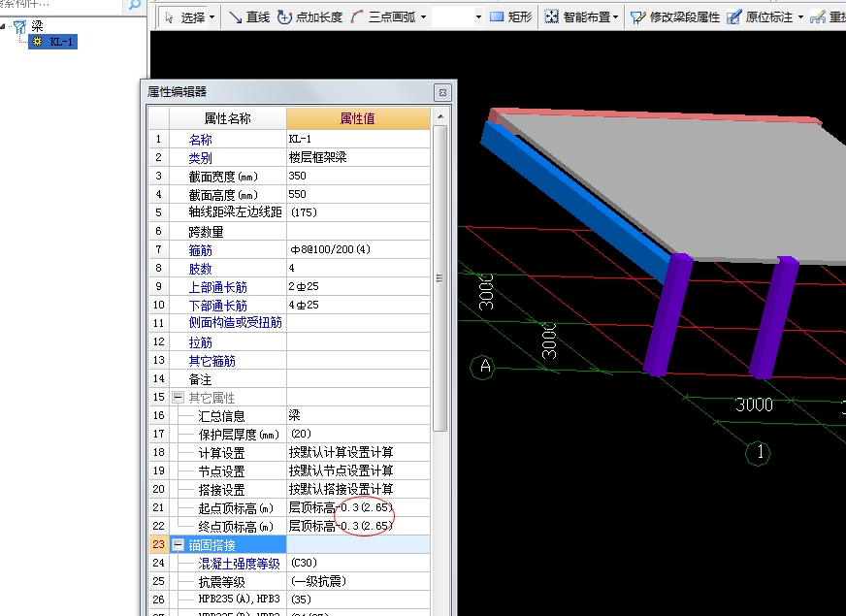The image size is (846, 616).
Task: Select the 其它箍筋 property name
Action: click(x=212, y=360)
